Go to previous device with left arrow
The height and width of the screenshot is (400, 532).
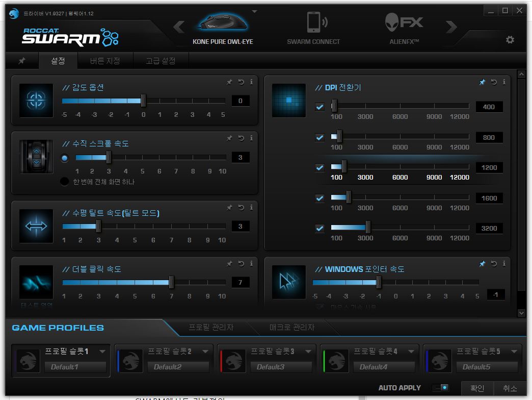[179, 27]
